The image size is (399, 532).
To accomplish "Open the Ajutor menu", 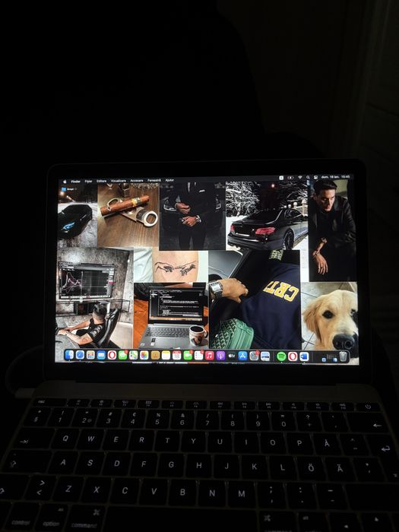I will point(169,180).
